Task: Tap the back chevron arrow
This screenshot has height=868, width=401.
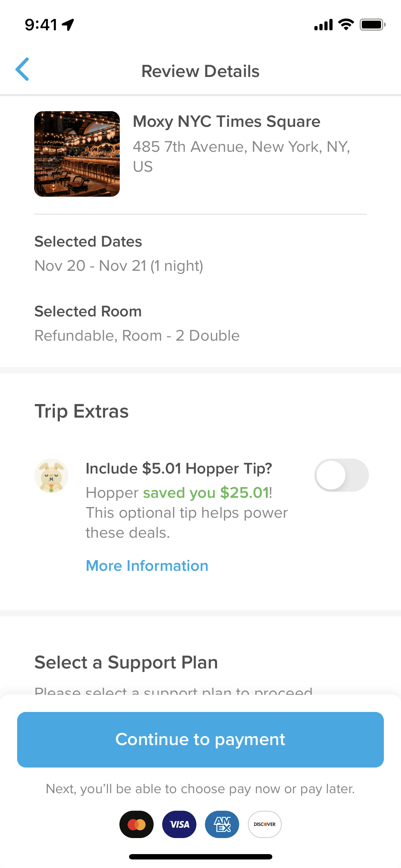Action: tap(22, 69)
